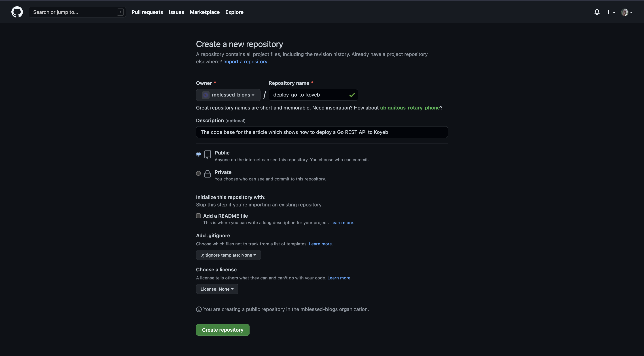Screen dimensions: 644x356
Task: Open .gitignore Learn more link
Action: 321,244
